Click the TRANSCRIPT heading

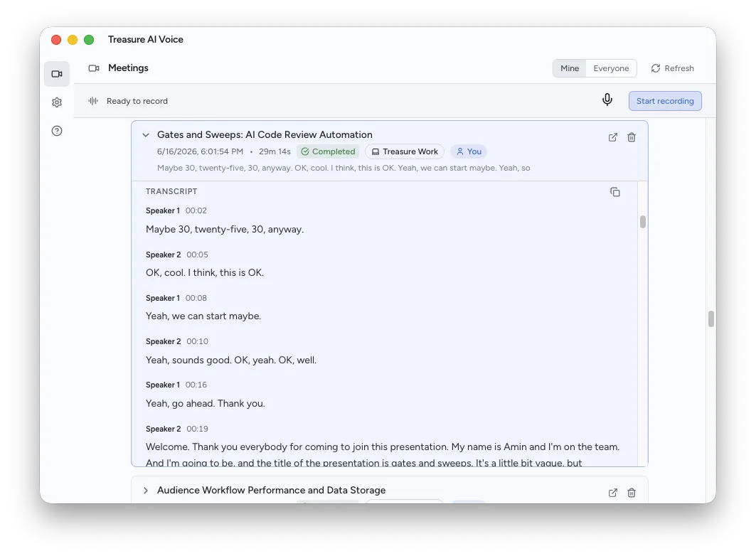(x=171, y=191)
